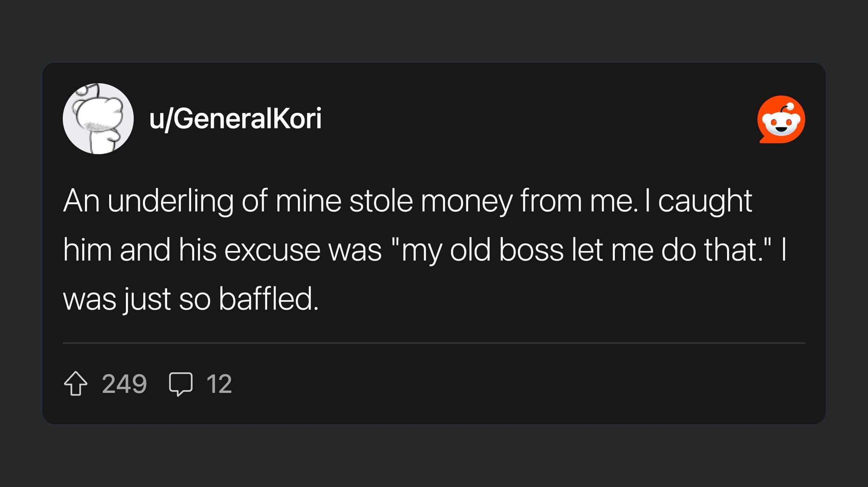Visit the u/GeneralKori username link
The height and width of the screenshot is (487, 868).
235,119
